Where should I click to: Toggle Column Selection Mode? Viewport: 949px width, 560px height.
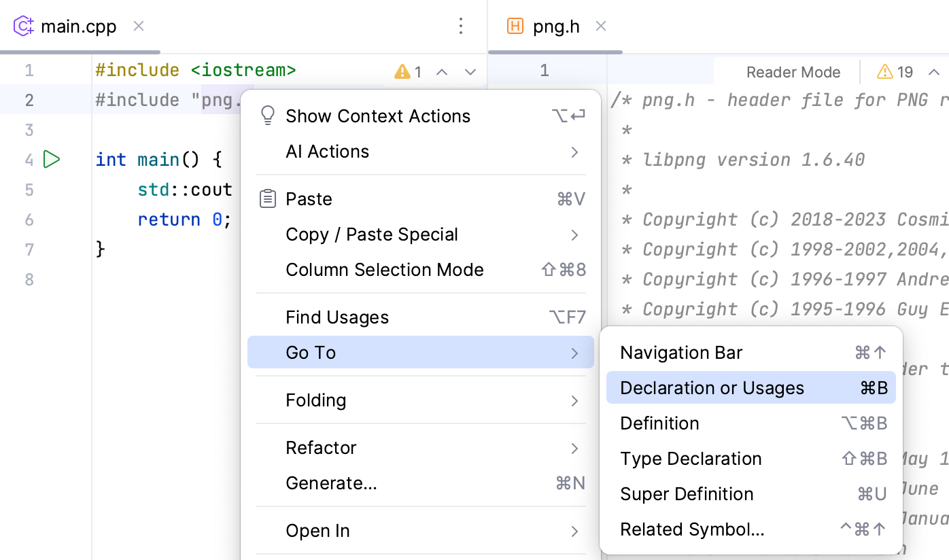tap(385, 270)
